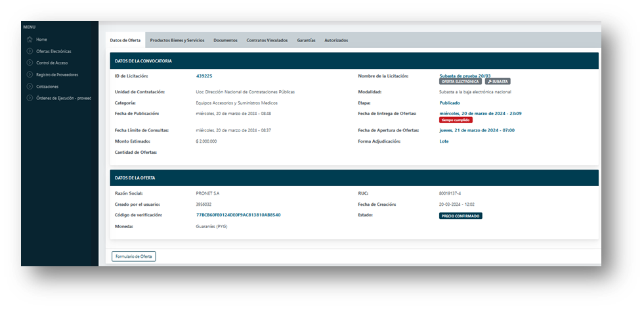Open licitación ID 439225 link

204,76
